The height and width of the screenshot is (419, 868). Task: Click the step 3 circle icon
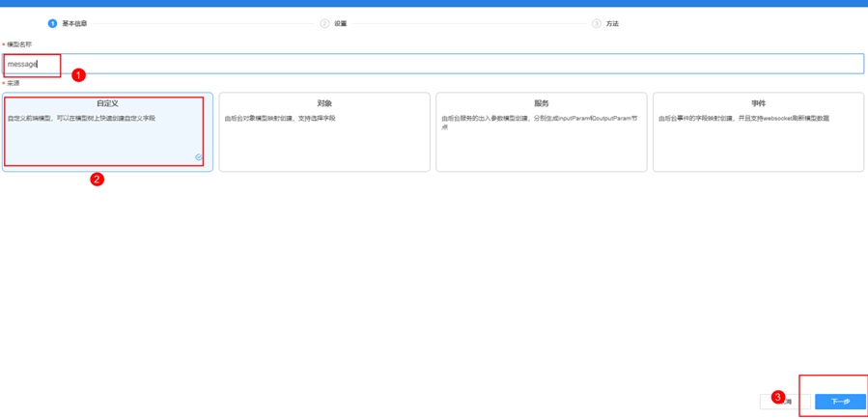tap(597, 23)
